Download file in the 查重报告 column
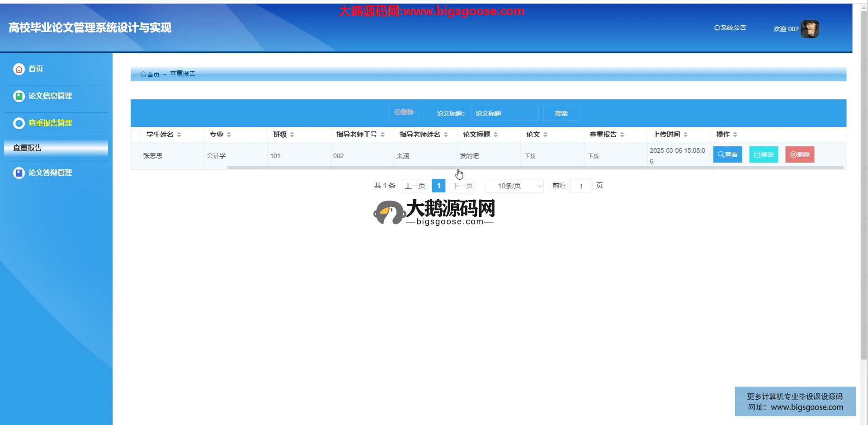The width and height of the screenshot is (868, 425). (593, 156)
